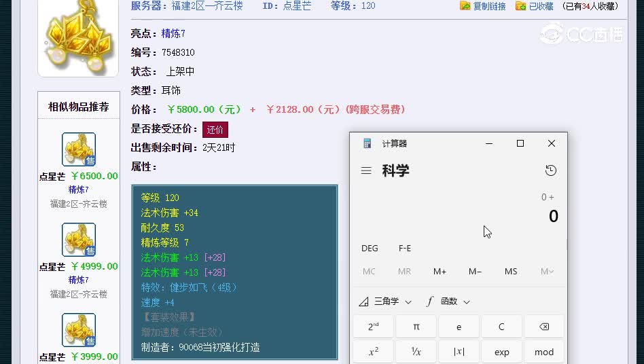Click the item number 7548310
This screenshot has height=364, width=644.
[178, 52]
